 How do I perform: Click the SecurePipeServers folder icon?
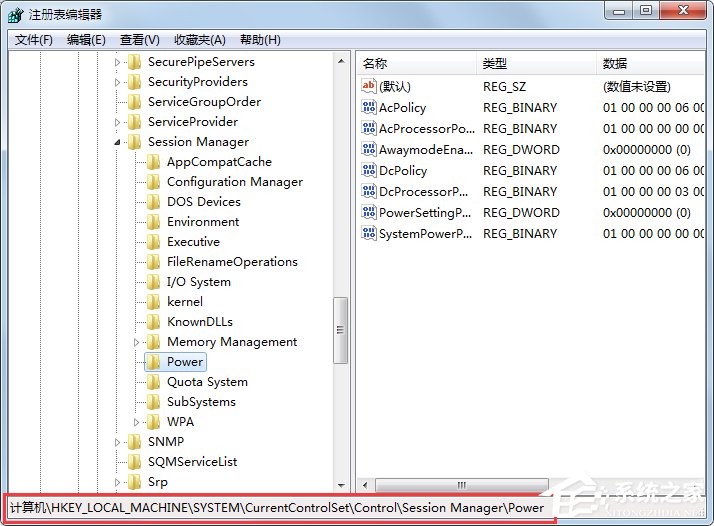pyautogui.click(x=134, y=62)
